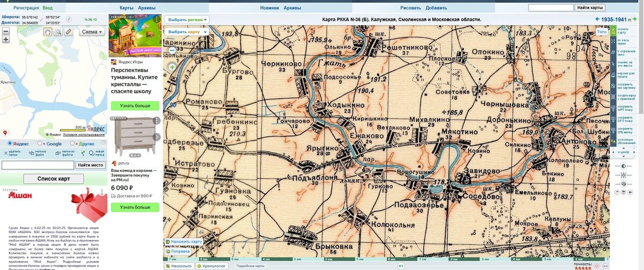644x270 pixels.
Task: Toggle the Топо layer button
Action: coord(602,32)
